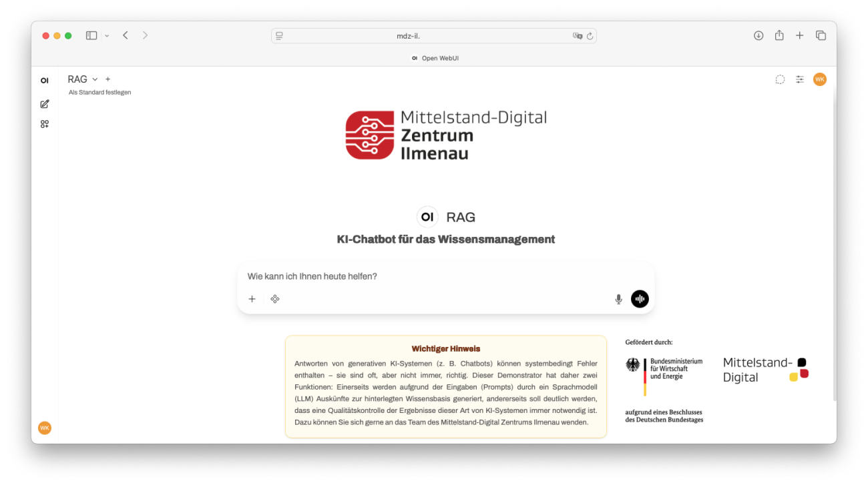868x485 pixels.
Task: Open a new Safari tab
Action: coord(799,35)
